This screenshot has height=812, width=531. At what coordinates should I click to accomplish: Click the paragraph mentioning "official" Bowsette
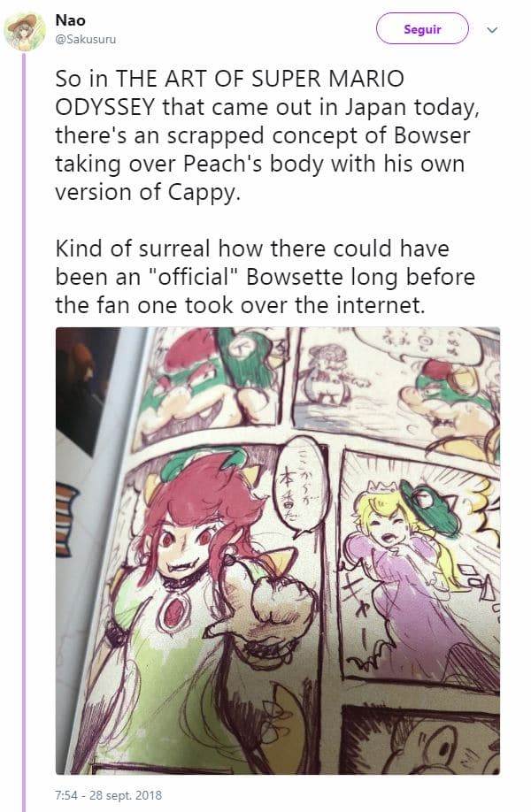pos(265,277)
